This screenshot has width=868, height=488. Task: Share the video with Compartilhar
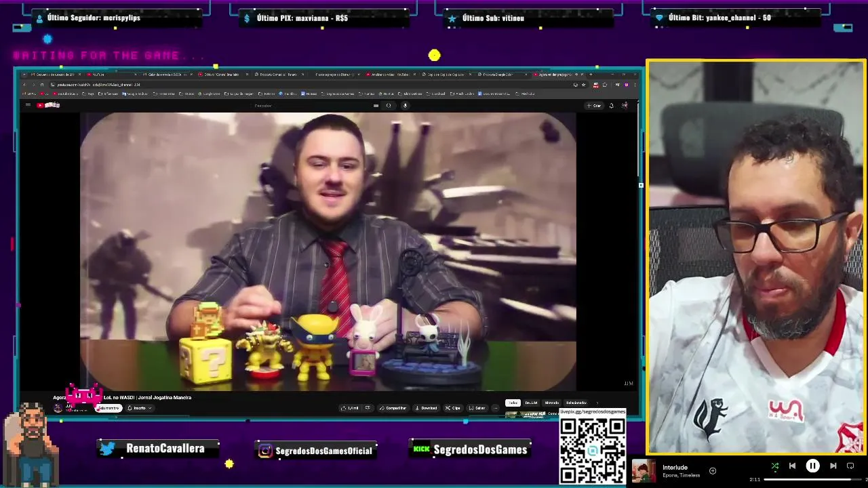pyautogui.click(x=393, y=408)
